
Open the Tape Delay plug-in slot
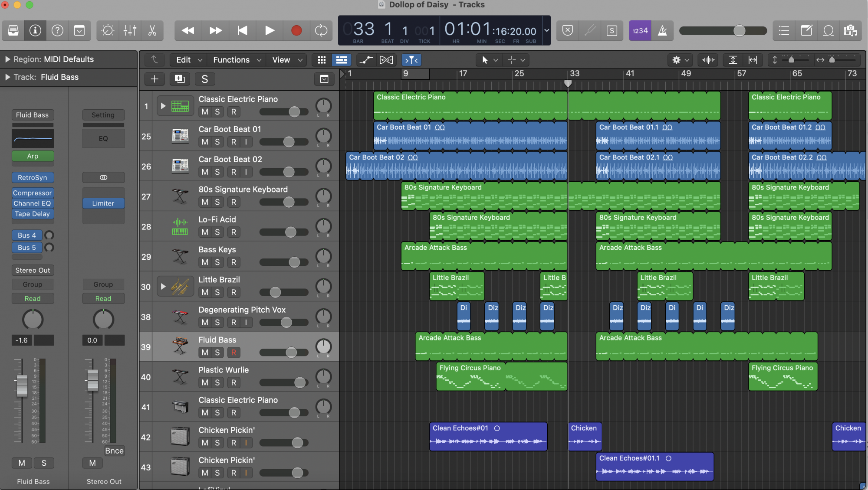33,214
